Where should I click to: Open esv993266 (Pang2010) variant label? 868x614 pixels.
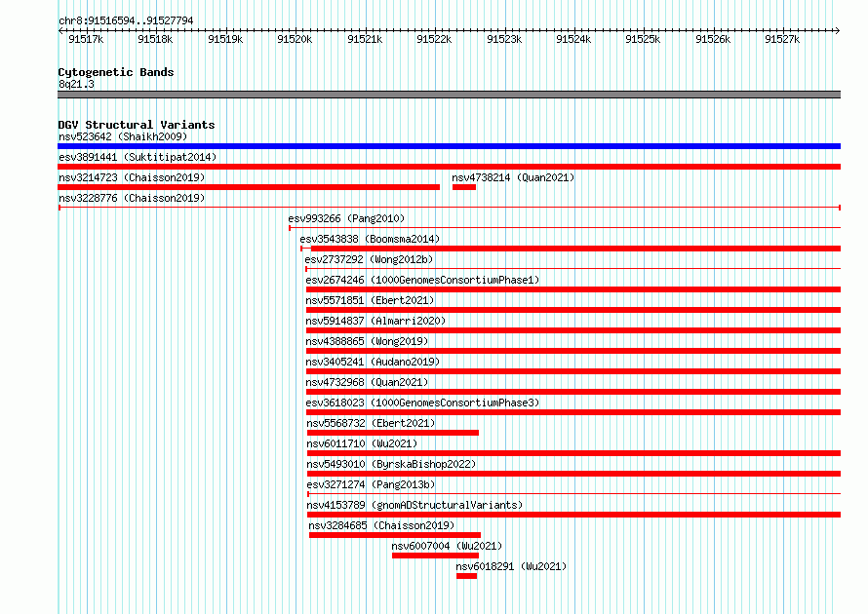pos(346,218)
